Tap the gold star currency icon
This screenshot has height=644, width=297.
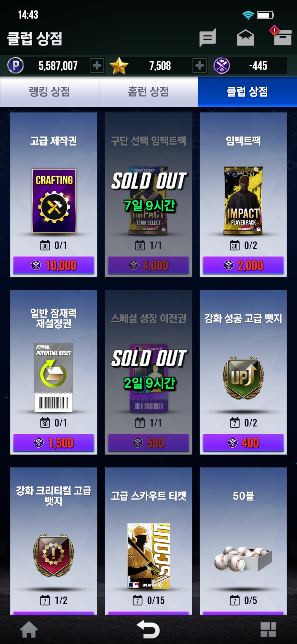click(119, 66)
